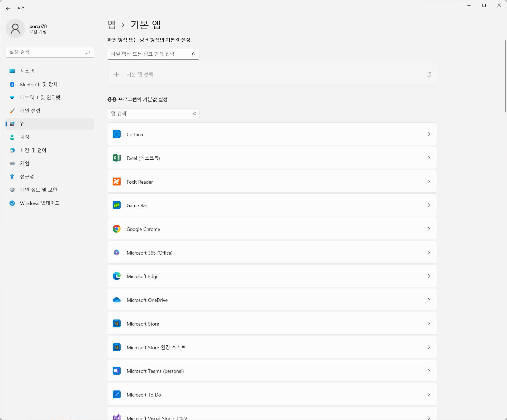This screenshot has width=507, height=420.
Task: Expand Excel (데스크톱) row chevron
Action: click(429, 158)
